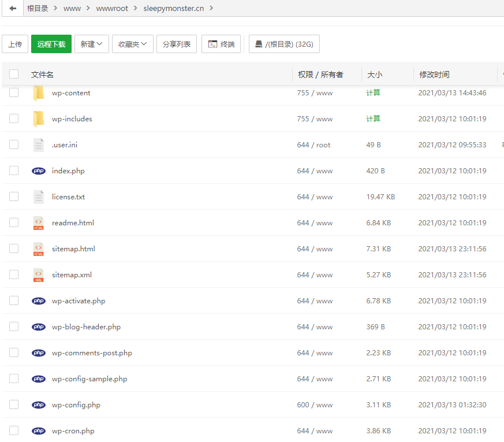Click the terminal icon in 终端 button
This screenshot has width=504, height=442.
point(213,44)
